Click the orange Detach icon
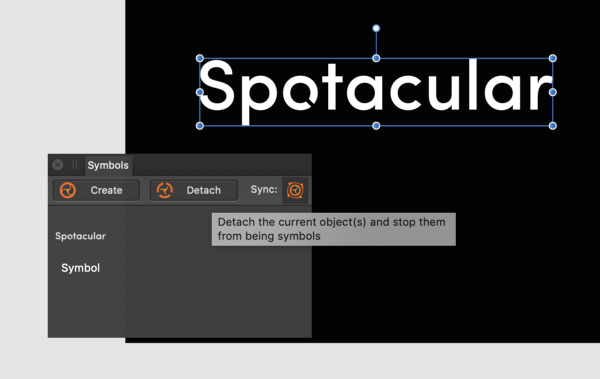600x379 pixels. coord(165,190)
